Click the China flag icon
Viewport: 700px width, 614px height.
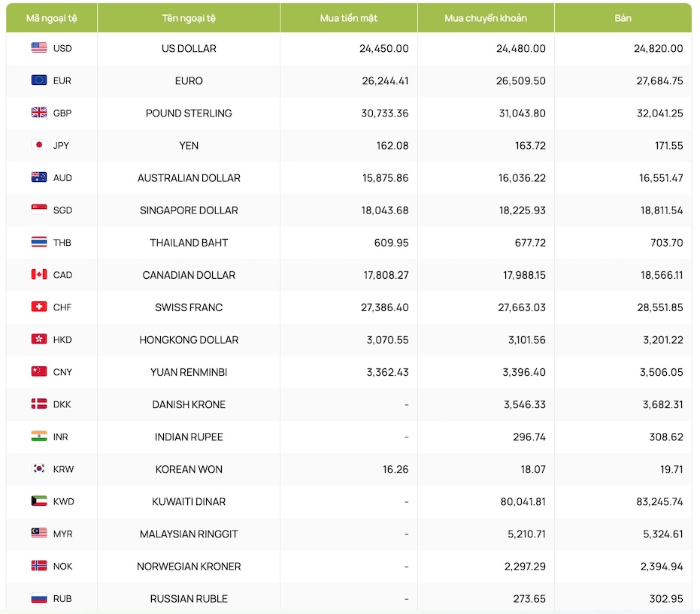click(39, 372)
